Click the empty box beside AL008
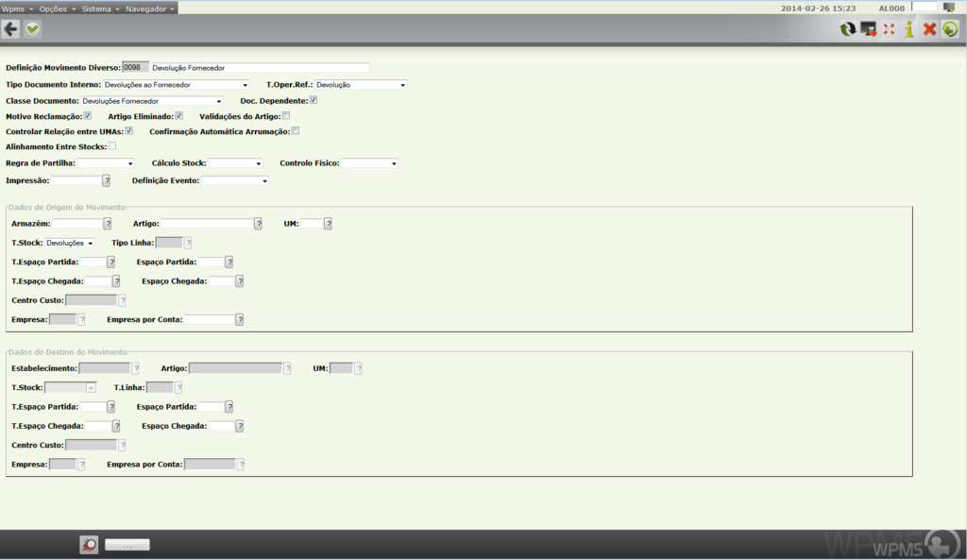This screenshot has height=560, width=967. (x=924, y=7)
